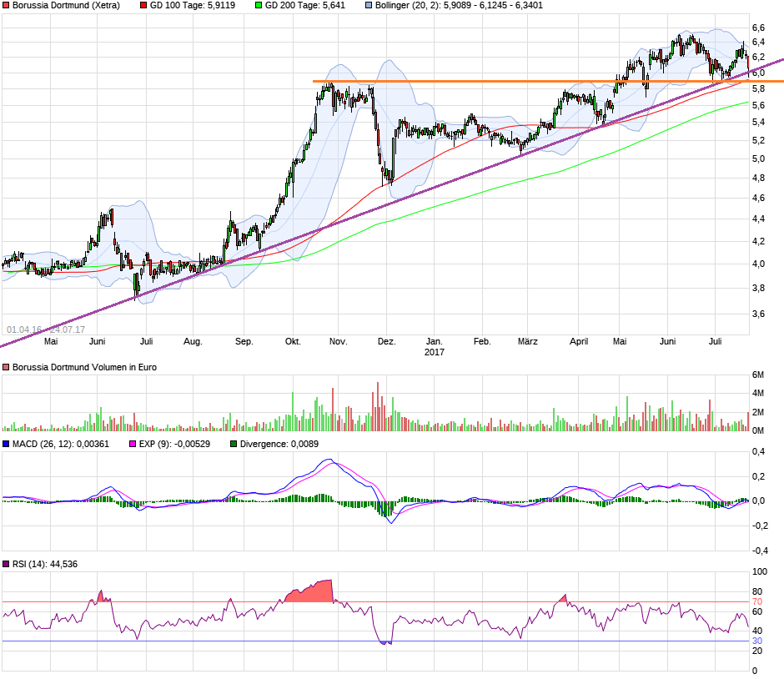This screenshot has width=784, height=679.
Task: Click the date range 01.04.16 - 24.07.17 text
Action: 46,329
